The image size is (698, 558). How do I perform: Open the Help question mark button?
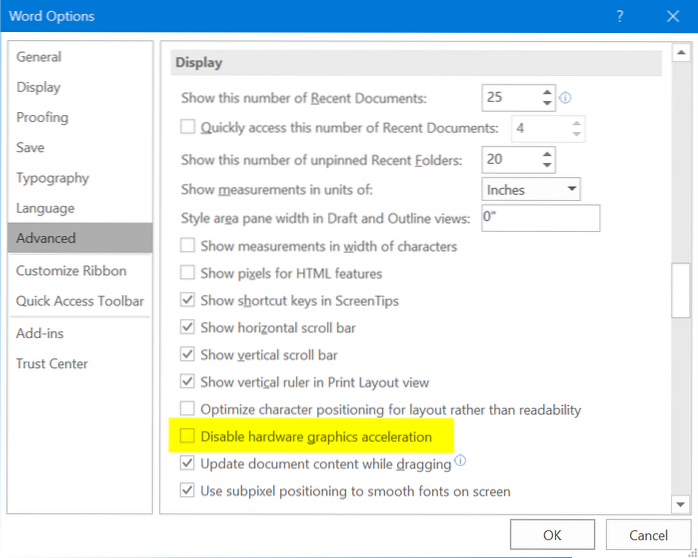[620, 16]
